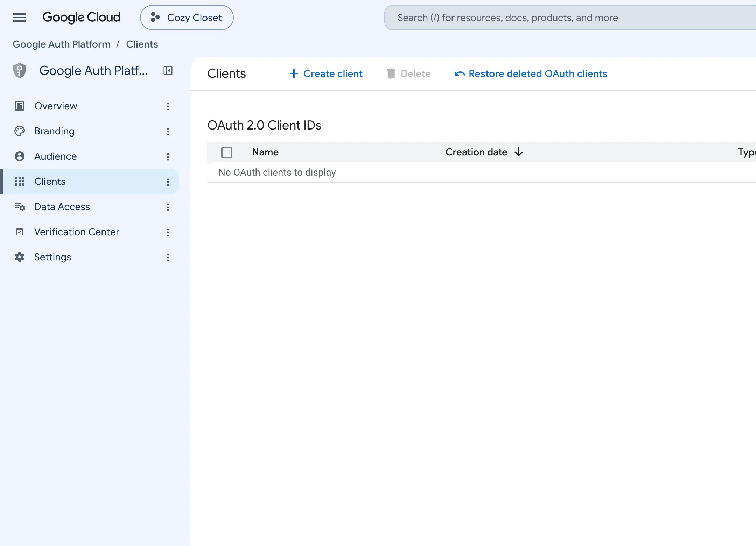This screenshot has width=756, height=546.
Task: Open more options for Clients
Action: click(168, 182)
